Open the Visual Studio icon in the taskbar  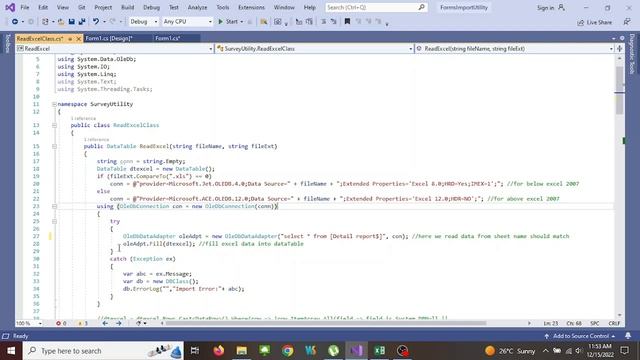[356, 351]
